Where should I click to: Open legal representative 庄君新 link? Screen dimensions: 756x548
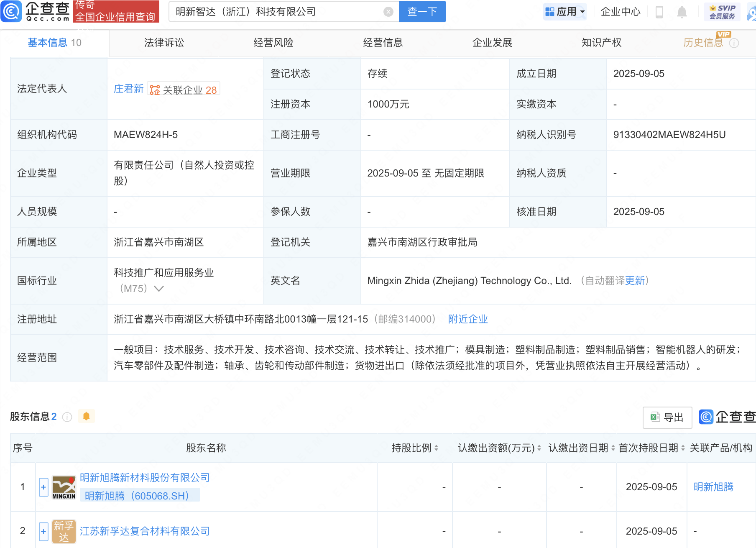point(128,89)
